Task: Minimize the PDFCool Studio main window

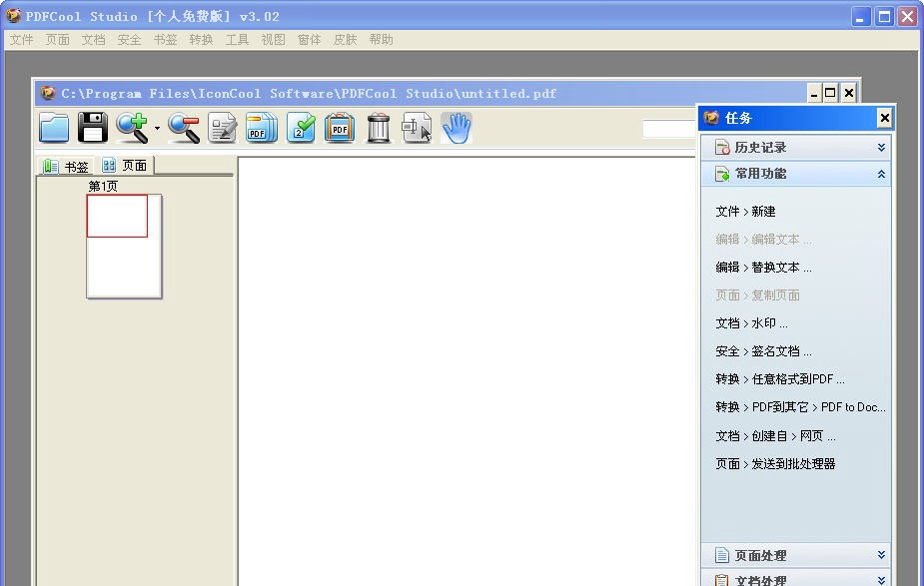Action: (x=861, y=17)
